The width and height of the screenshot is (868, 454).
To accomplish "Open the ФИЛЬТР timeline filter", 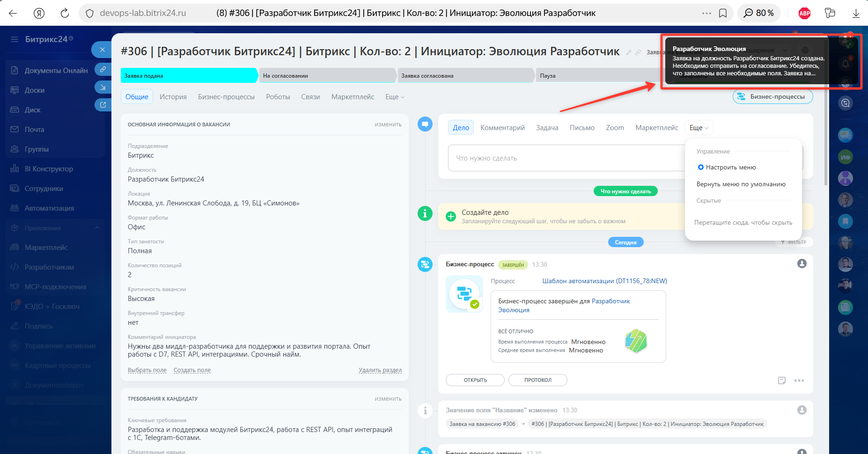I will point(794,242).
